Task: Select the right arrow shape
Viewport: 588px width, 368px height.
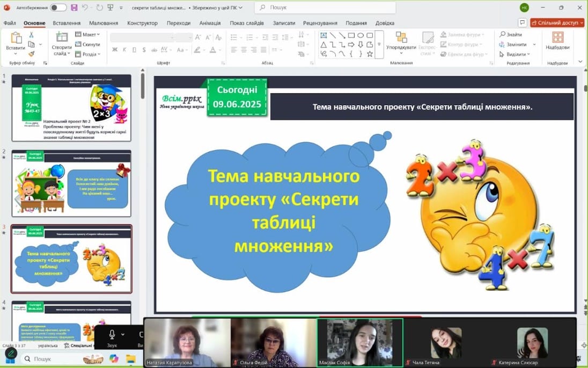Action: (x=351, y=45)
